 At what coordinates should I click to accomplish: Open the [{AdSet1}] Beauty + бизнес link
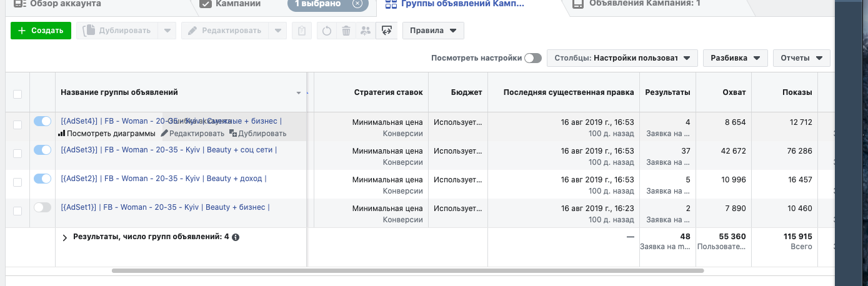pos(165,207)
